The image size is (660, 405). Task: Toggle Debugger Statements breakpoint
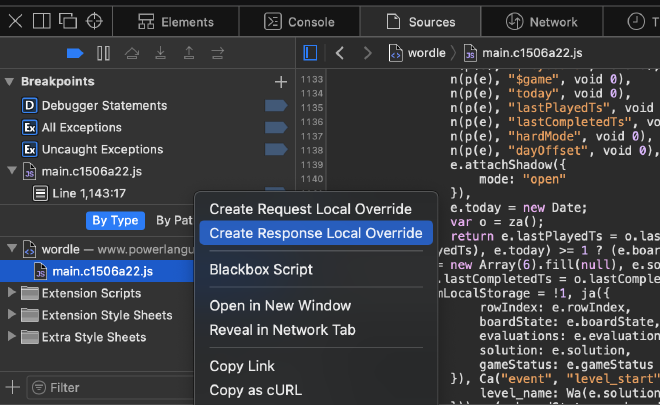point(276,106)
